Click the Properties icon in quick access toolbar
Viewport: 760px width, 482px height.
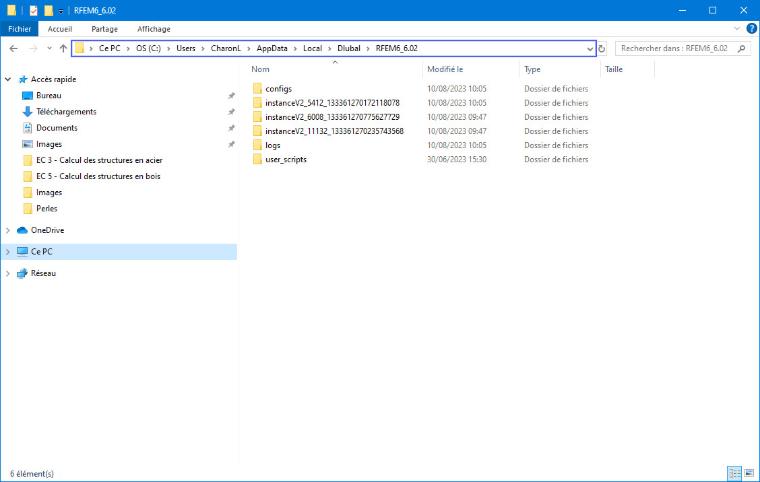point(33,10)
